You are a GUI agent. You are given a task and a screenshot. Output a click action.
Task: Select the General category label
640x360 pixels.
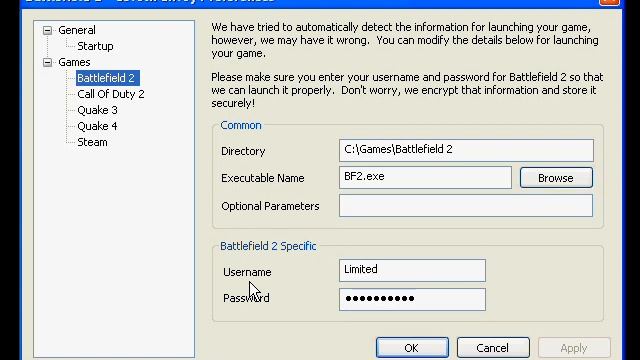(x=77, y=30)
